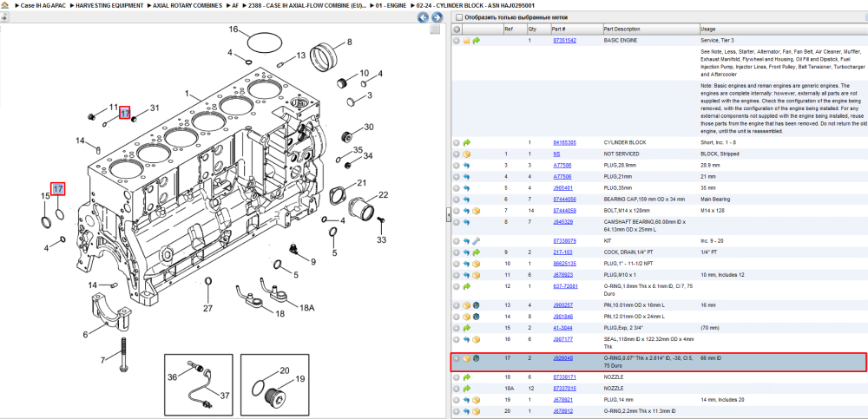The height and width of the screenshot is (419, 868).
Task: Click the Part Description column header
Action: click(x=650, y=29)
